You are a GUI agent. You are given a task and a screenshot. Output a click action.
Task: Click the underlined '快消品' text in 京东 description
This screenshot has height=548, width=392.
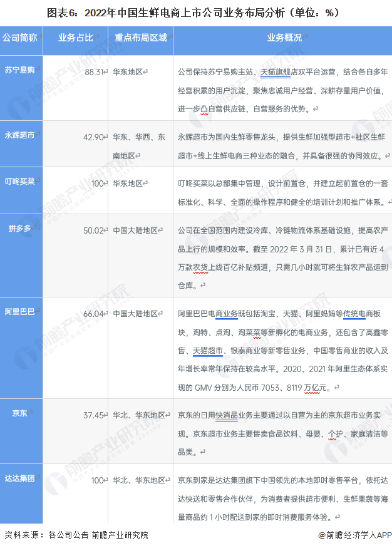(227, 415)
